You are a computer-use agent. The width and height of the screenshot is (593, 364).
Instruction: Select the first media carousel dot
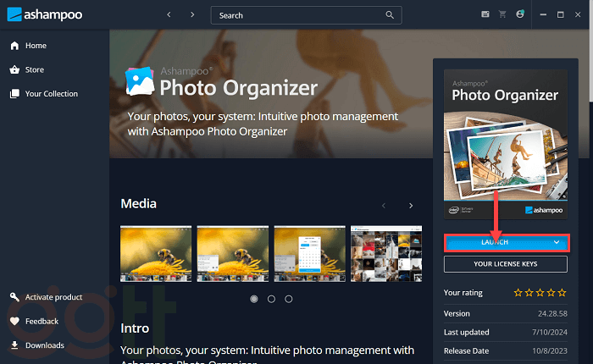coord(253,299)
